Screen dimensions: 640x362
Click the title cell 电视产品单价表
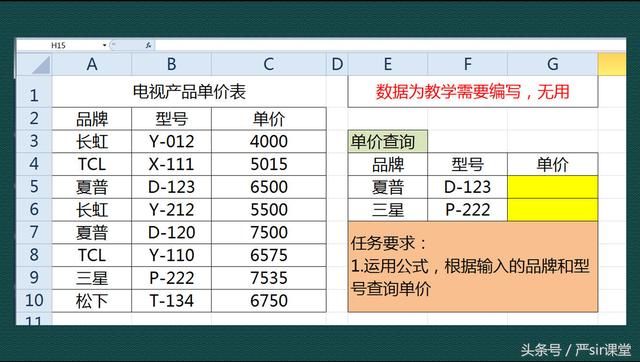coord(189,91)
